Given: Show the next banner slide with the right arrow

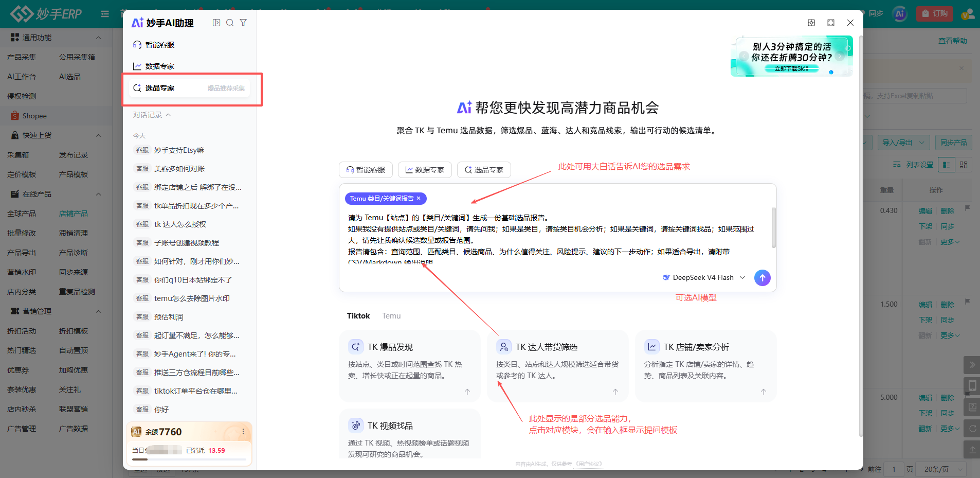Looking at the screenshot, I should (x=840, y=56).
